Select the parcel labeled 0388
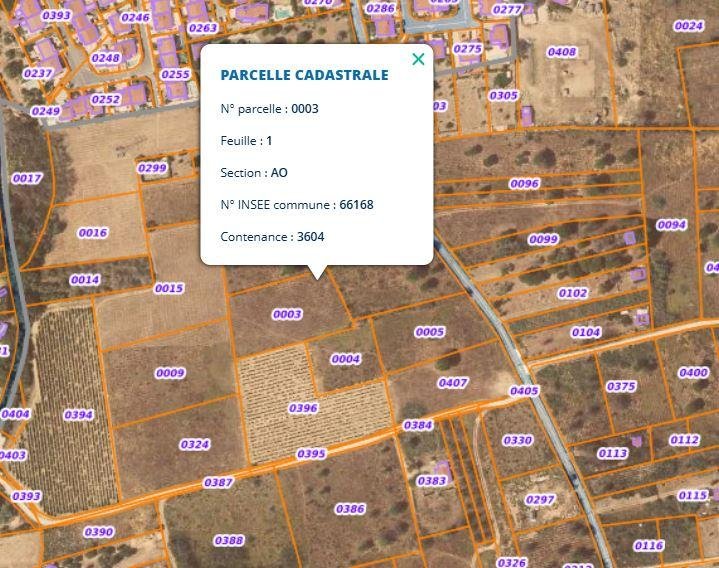719x568 pixels. [229, 541]
